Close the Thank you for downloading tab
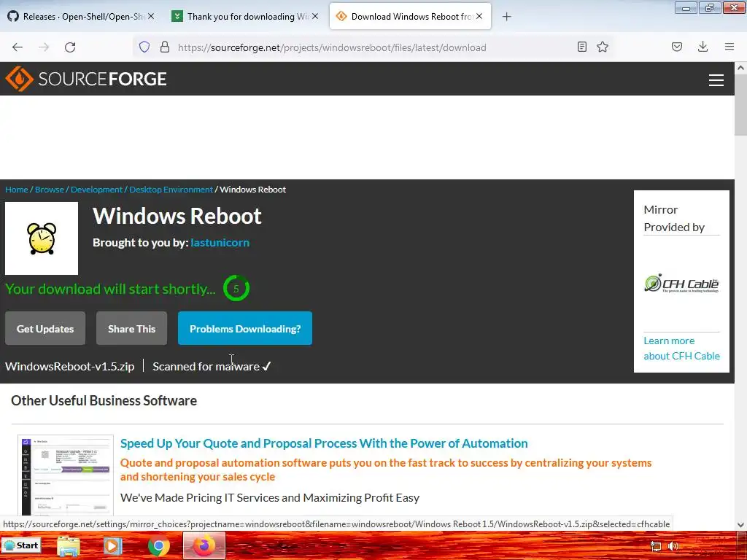Screen dimensions: 747x560 (315, 16)
